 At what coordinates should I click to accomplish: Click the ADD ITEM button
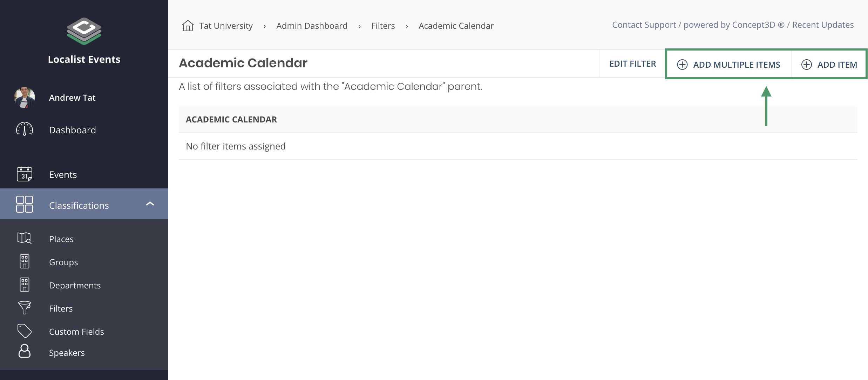tap(829, 65)
